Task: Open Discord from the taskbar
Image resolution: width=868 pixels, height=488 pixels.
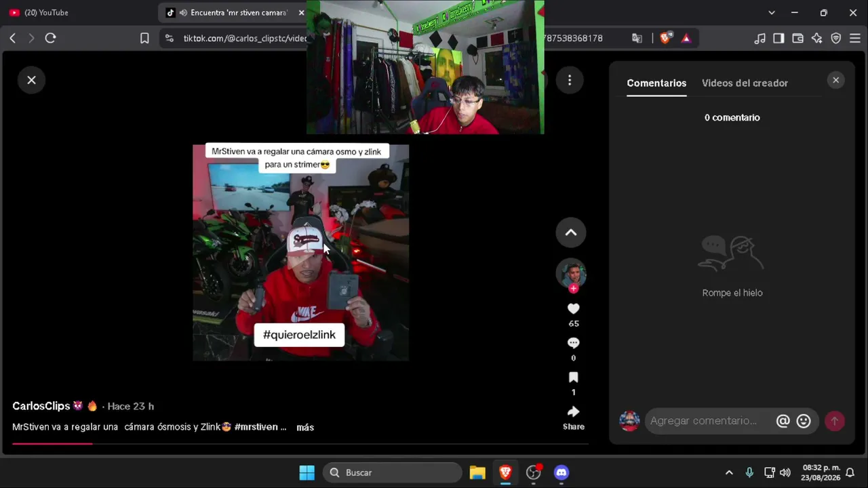Action: [x=561, y=472]
